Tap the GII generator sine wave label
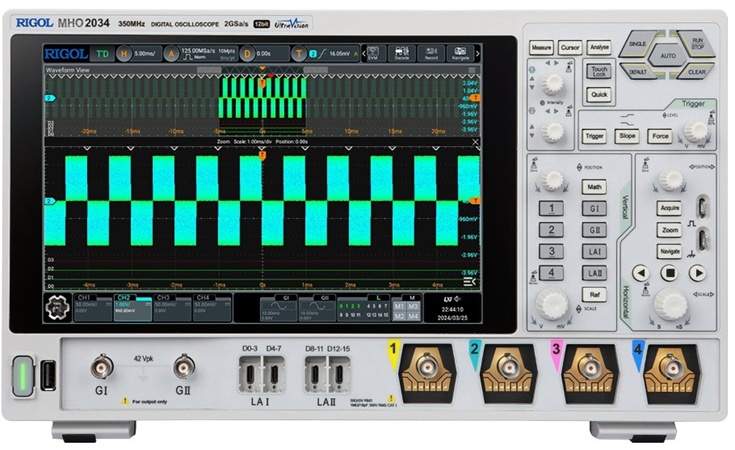Viewport: 735px width, 450px height. 317,308
